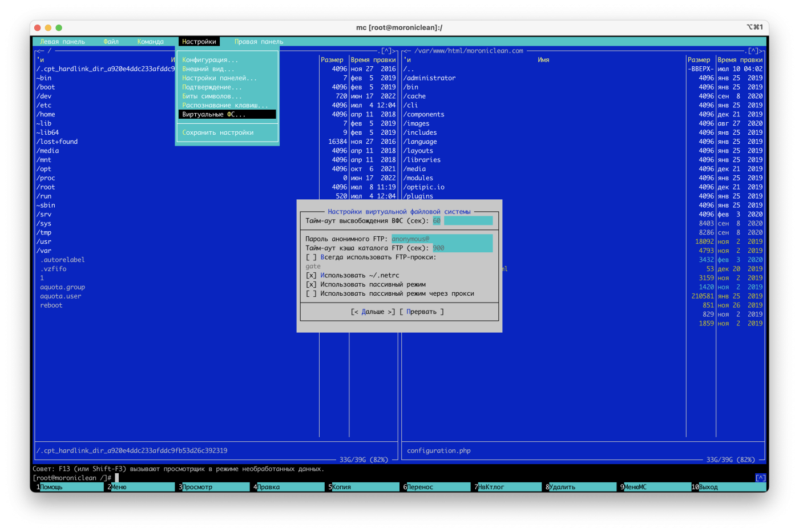
Task: Select 'Внешний вид...' menu entry
Action: tap(227, 69)
